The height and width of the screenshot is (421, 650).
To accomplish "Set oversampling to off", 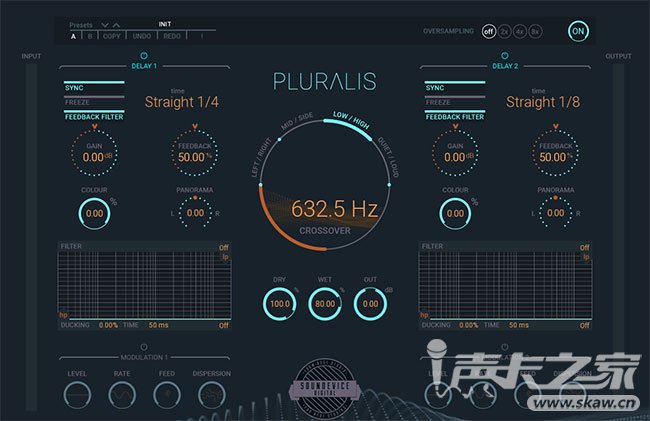I will tap(489, 31).
